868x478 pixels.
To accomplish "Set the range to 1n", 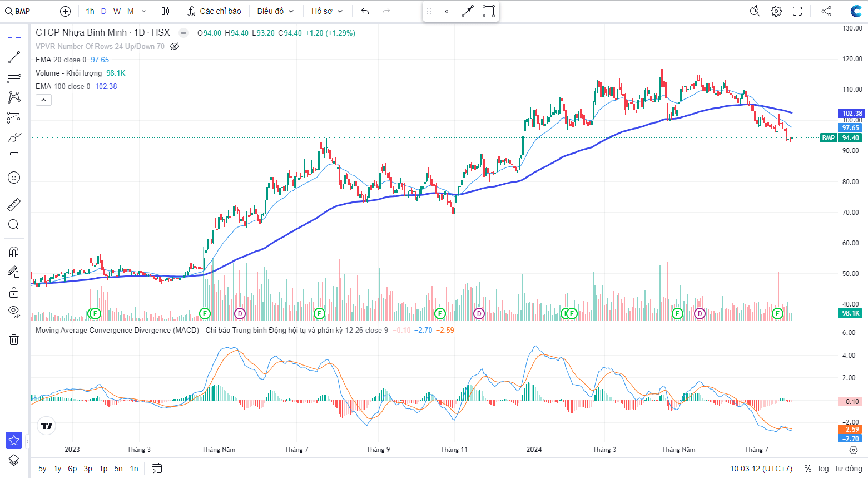I will (134, 469).
